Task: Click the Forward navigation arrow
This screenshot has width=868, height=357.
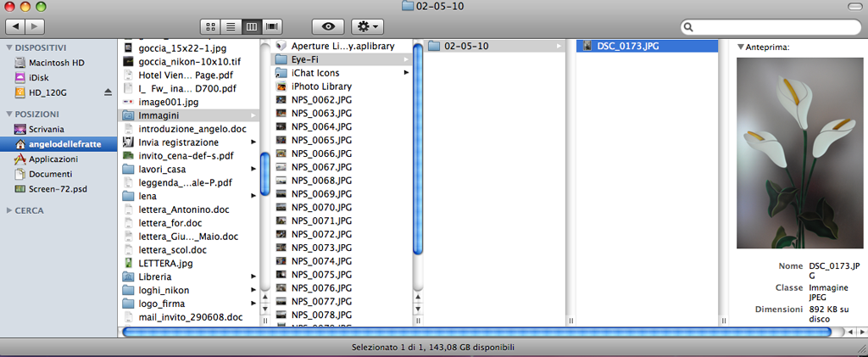Action: click(x=38, y=26)
